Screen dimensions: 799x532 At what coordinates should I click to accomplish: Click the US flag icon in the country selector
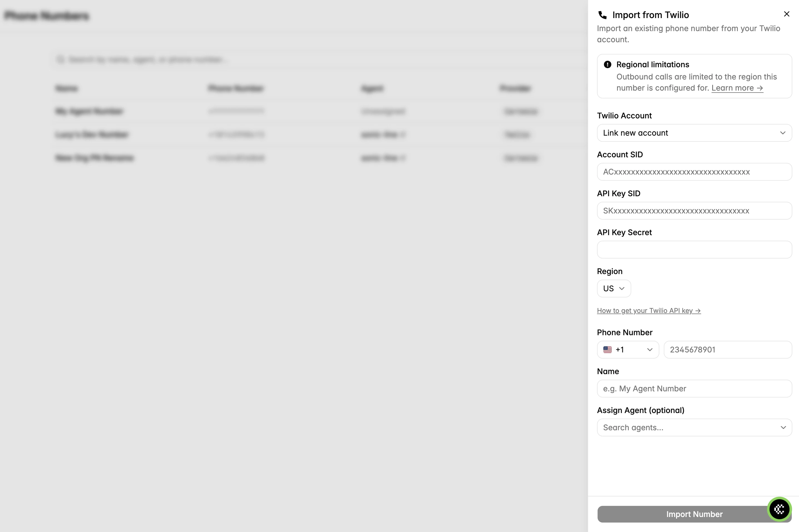608,349
